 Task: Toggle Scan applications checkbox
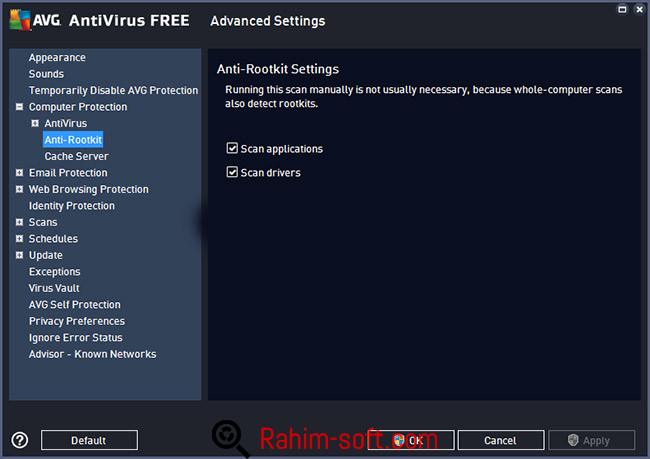pyautogui.click(x=232, y=148)
